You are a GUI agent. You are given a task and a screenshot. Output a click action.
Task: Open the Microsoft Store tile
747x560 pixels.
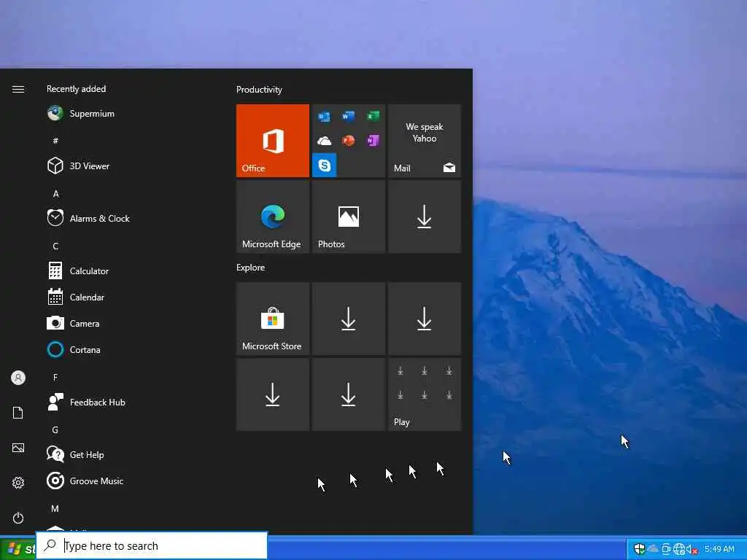[x=273, y=319]
